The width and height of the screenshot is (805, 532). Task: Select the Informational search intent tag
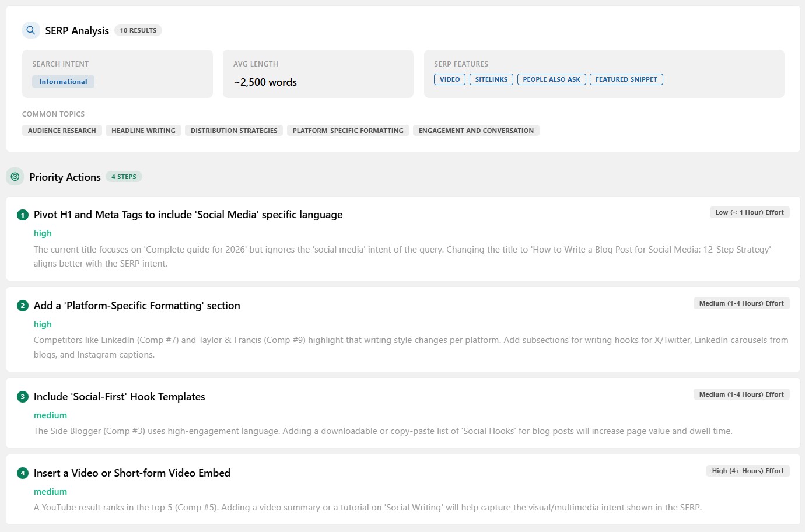pyautogui.click(x=63, y=82)
